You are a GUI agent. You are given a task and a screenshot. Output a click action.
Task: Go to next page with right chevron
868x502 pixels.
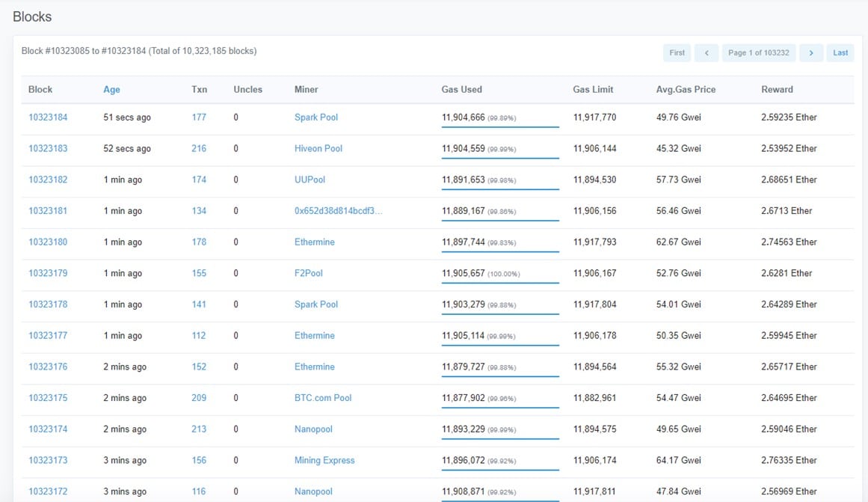point(811,52)
